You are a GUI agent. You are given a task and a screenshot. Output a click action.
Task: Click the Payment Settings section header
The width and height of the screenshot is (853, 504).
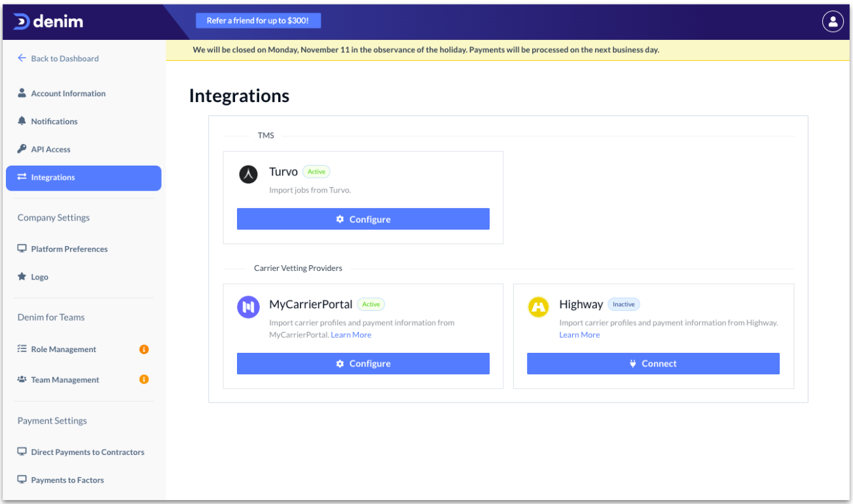[52, 421]
